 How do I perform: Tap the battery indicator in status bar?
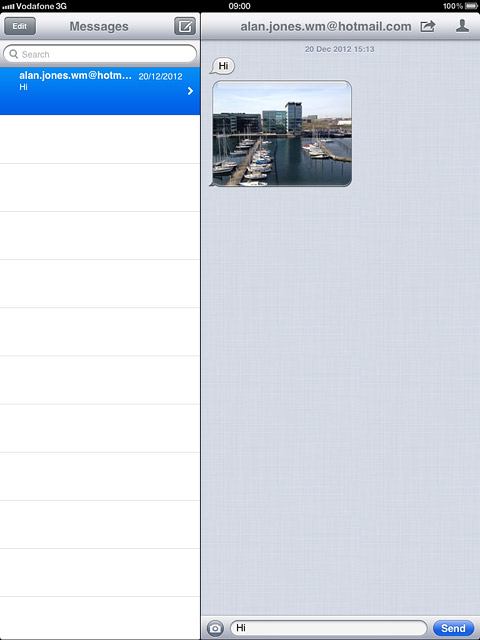(471, 6)
